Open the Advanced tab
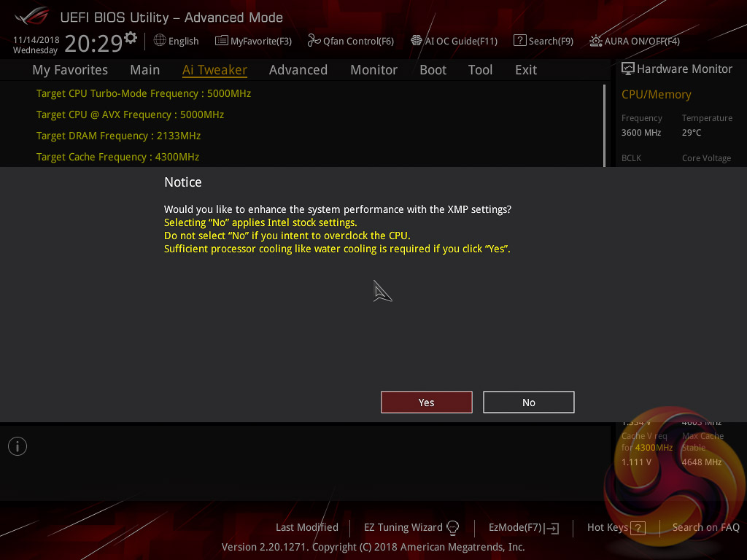Image resolution: width=747 pixels, height=560 pixels. point(298,70)
